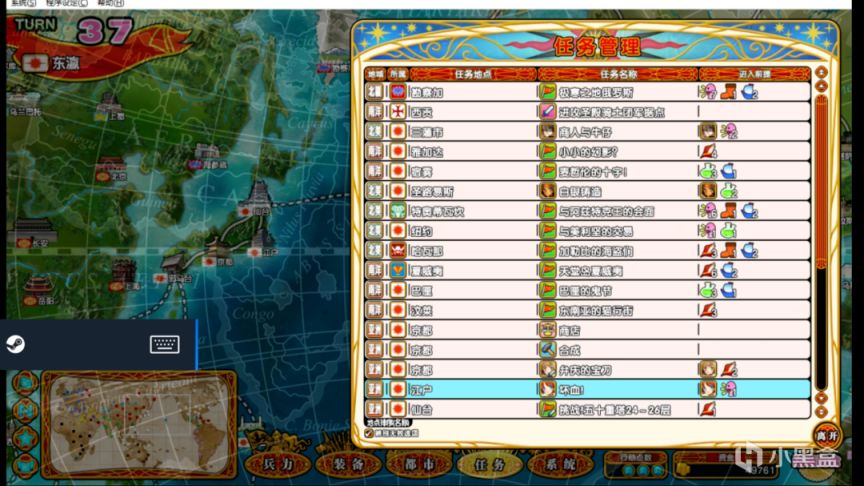Click the blue emblem in the 夏威夷 row
Screen dimensions: 864x486
[398, 270]
